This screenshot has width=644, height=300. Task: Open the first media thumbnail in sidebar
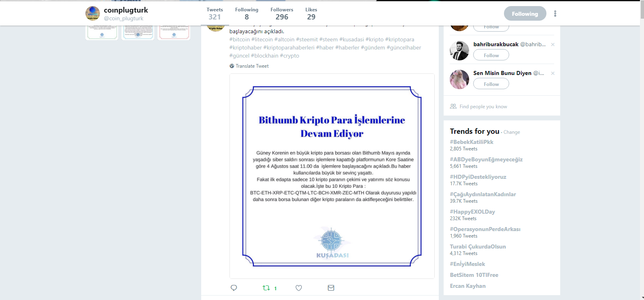click(x=102, y=32)
